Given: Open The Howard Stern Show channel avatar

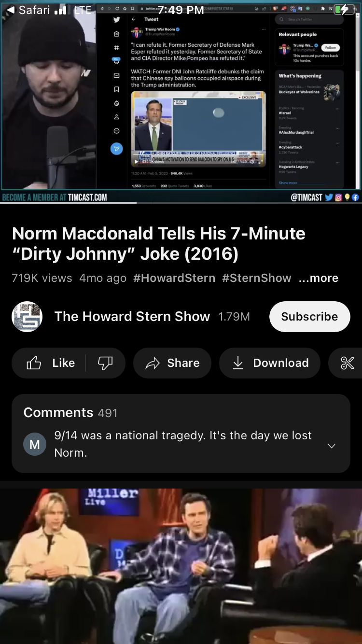Looking at the screenshot, I should tap(27, 317).
